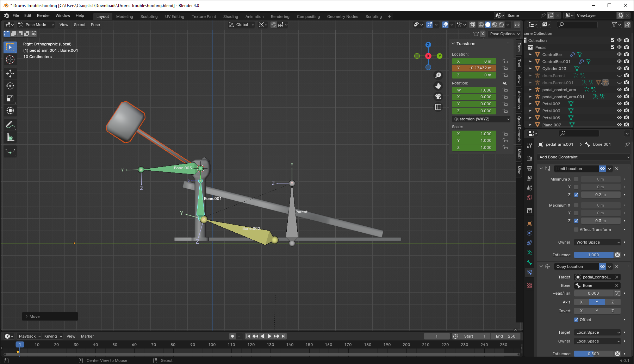Open Output properties tab icon
Image resolution: width=634 pixels, height=364 pixels.
tap(529, 168)
